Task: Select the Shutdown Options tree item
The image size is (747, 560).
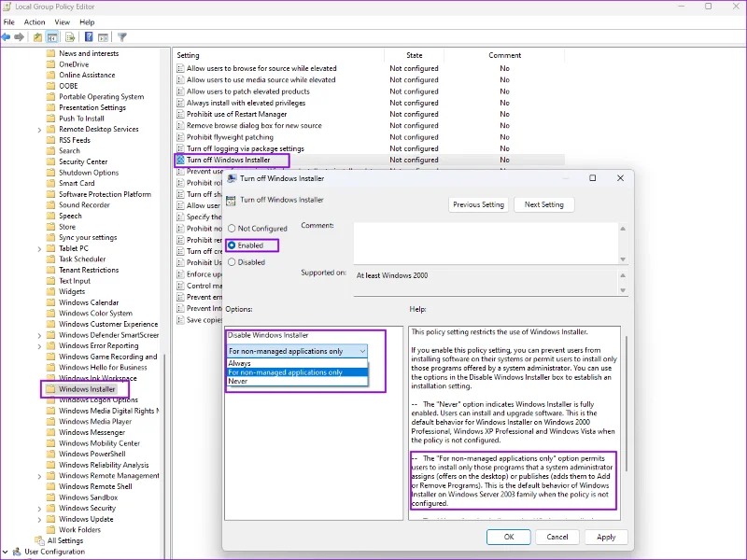Action: click(89, 173)
